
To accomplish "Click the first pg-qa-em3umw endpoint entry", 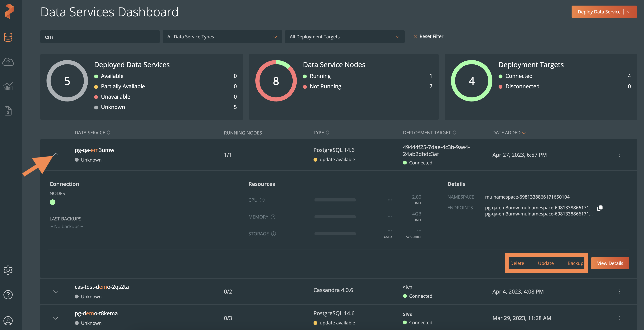I will click(x=539, y=208).
